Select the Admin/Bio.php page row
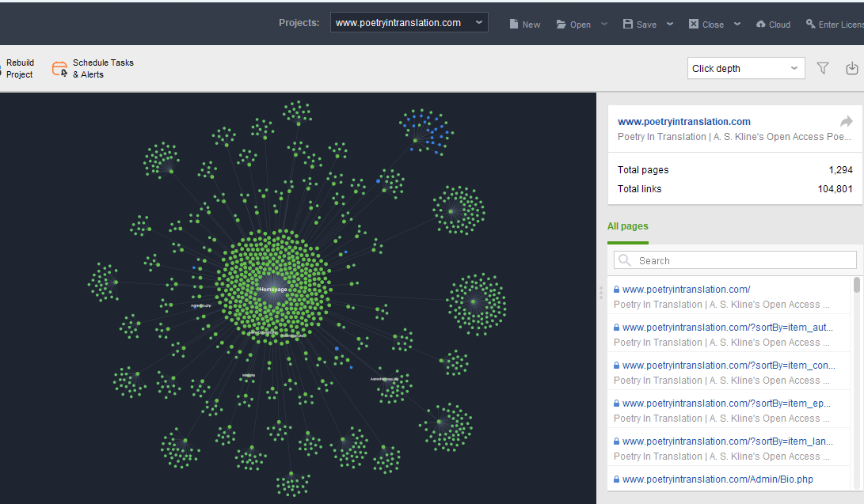This screenshot has height=504, width=864. pos(729,479)
